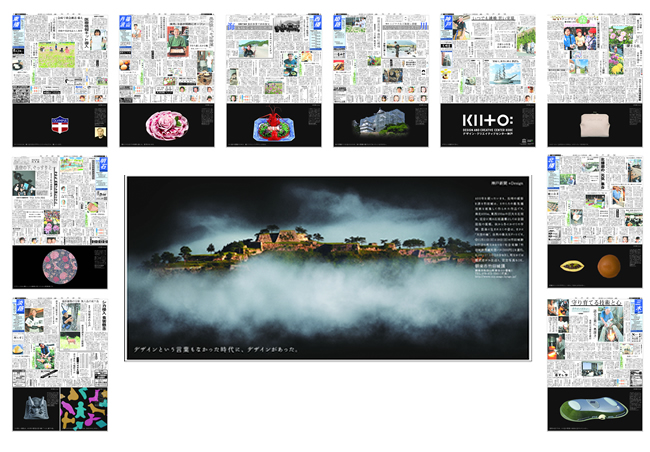Click the pink flower image

[166, 127]
